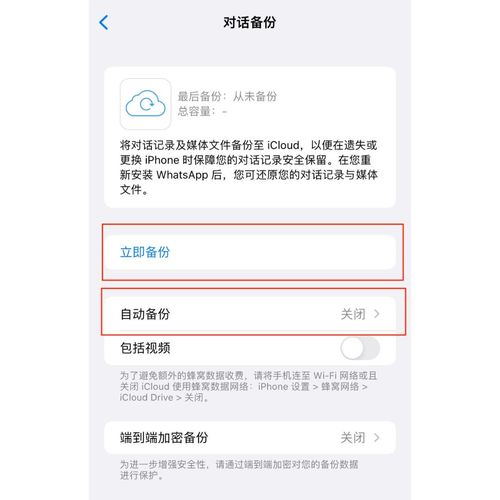Image resolution: width=500 pixels, height=500 pixels.
Task: Tap the 包括视频 label
Action: click(145, 348)
